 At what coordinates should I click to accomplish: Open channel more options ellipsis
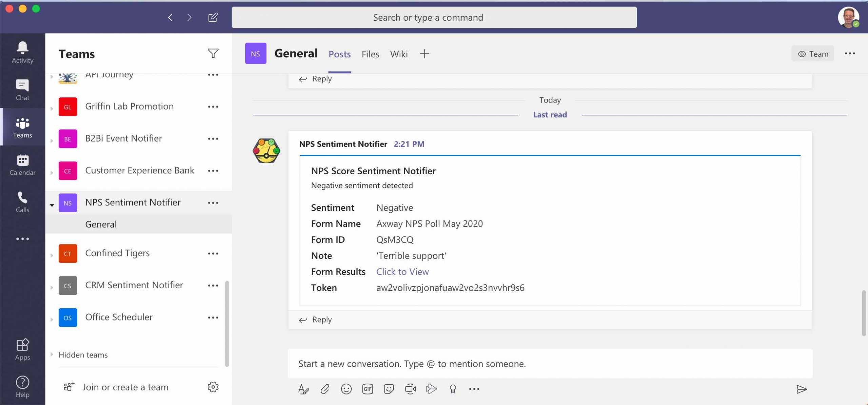(x=850, y=53)
